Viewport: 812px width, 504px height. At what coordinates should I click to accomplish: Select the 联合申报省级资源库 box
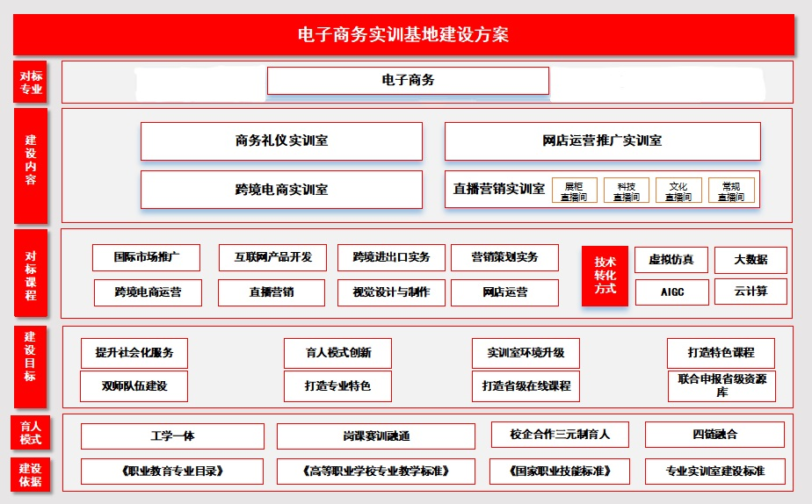click(721, 385)
